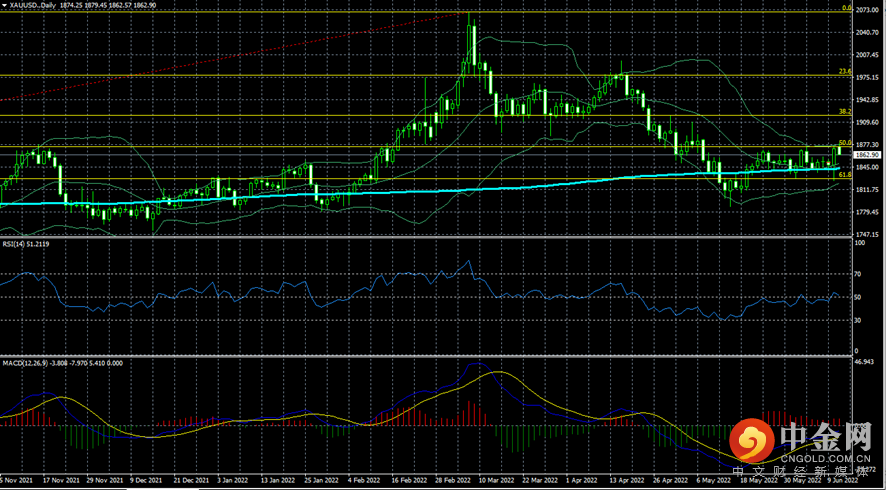Click the RSI 70 level scale label
The image size is (886, 490).
[x=858, y=274]
